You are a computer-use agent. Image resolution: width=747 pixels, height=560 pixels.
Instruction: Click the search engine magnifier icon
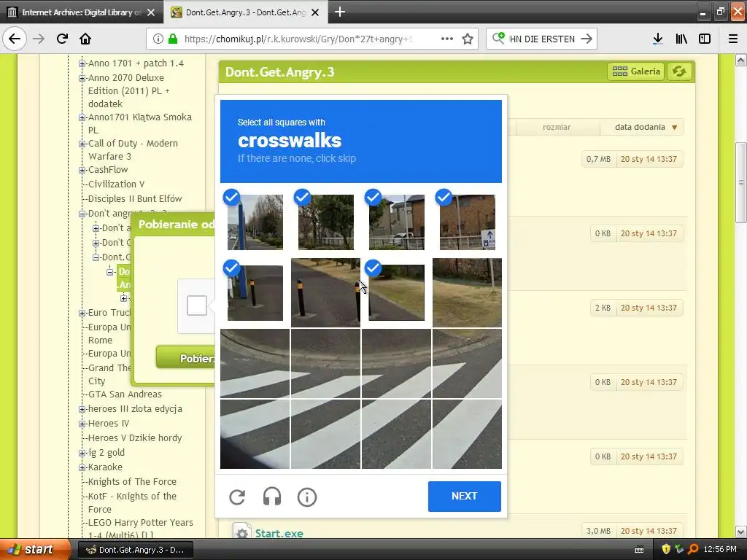(x=498, y=38)
